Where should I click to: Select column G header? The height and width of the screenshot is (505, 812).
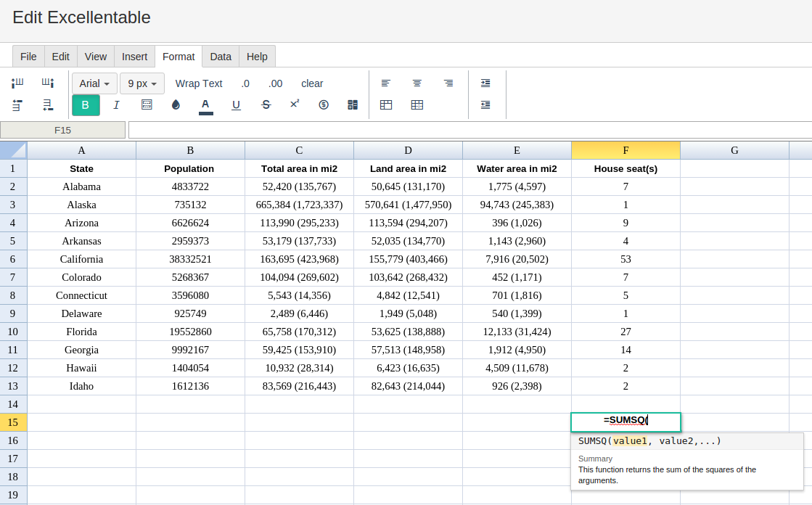tap(734, 150)
